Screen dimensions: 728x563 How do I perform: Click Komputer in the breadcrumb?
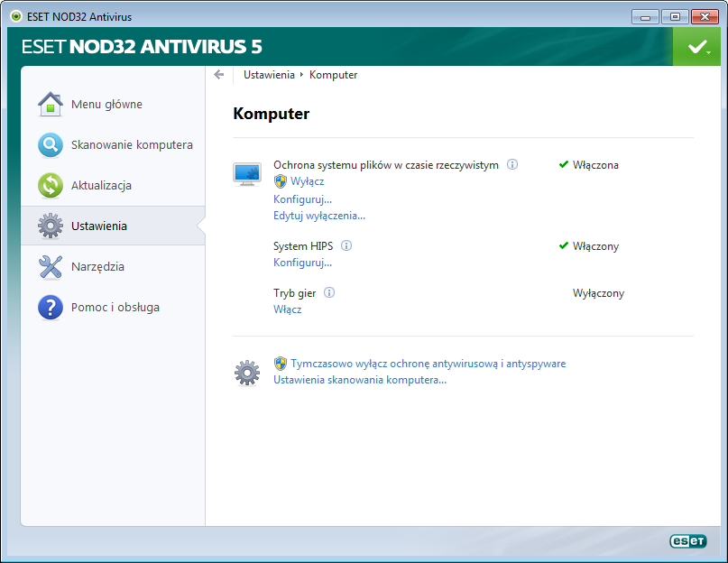(x=334, y=75)
